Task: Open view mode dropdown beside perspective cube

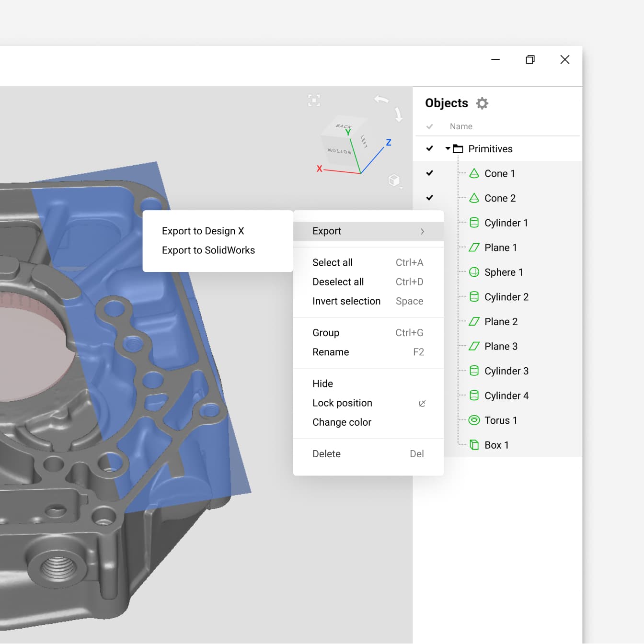Action: click(402, 188)
